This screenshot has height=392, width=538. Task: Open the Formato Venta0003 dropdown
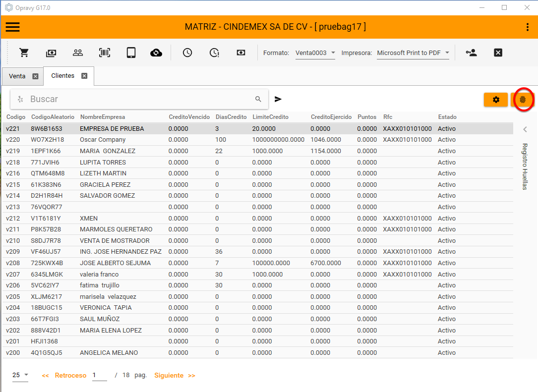(315, 53)
